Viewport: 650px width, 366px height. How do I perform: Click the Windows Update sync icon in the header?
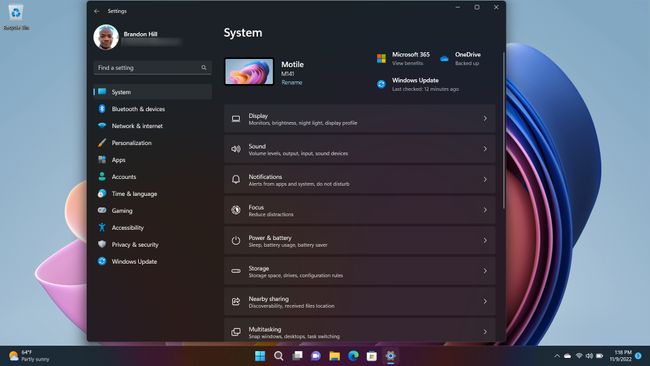pyautogui.click(x=381, y=84)
